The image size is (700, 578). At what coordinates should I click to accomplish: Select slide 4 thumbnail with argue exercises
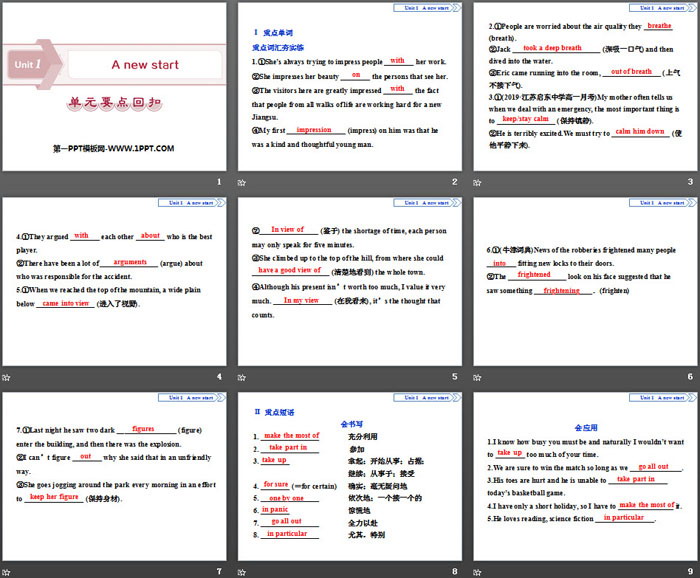[114, 282]
